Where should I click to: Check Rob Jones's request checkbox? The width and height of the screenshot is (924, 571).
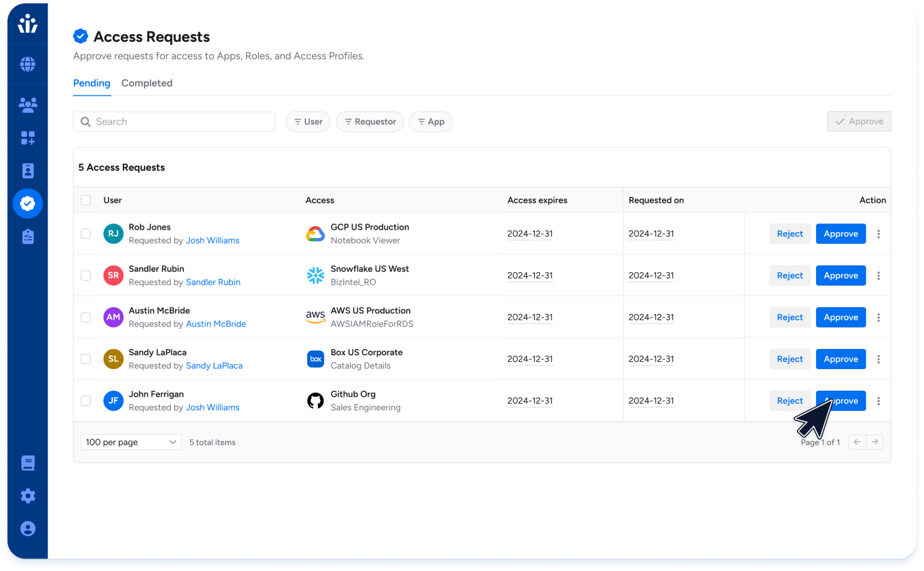point(86,234)
